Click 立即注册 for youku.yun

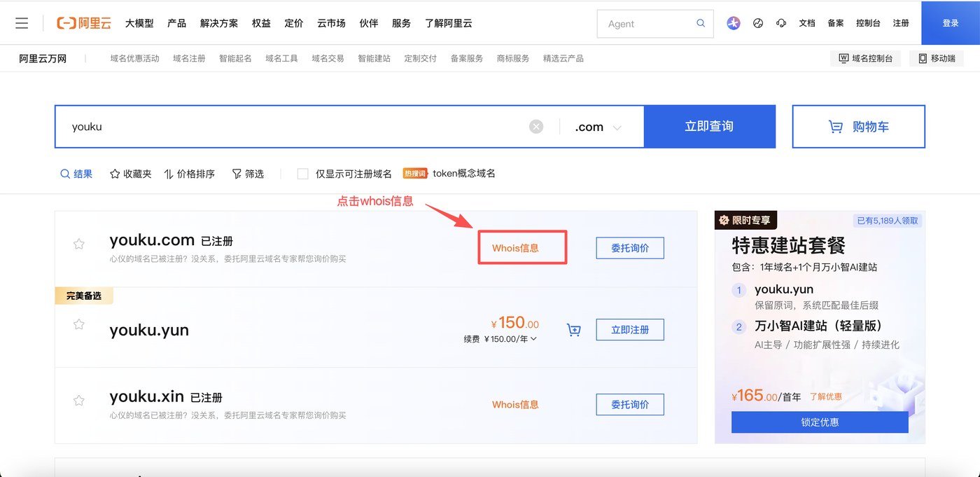[x=630, y=329]
